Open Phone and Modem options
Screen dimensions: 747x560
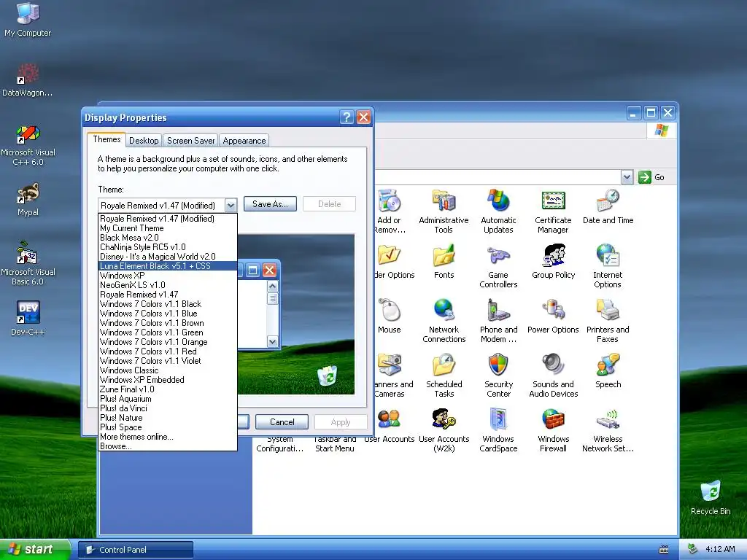click(x=498, y=321)
